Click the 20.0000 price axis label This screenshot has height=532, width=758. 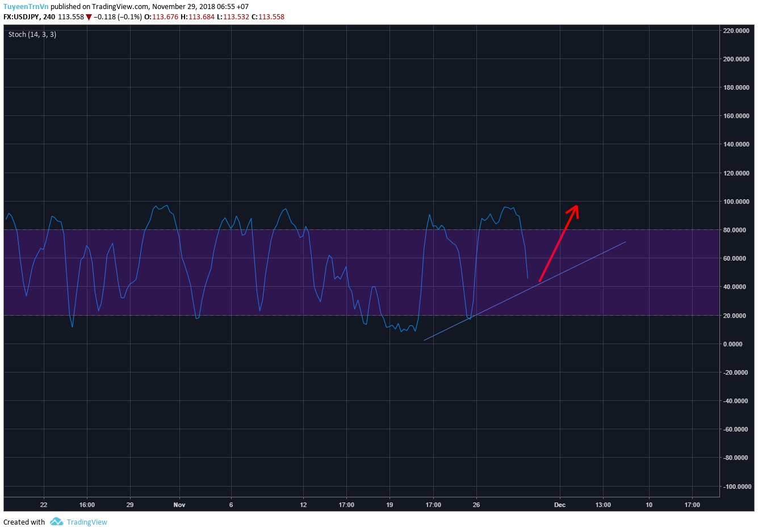(x=735, y=316)
